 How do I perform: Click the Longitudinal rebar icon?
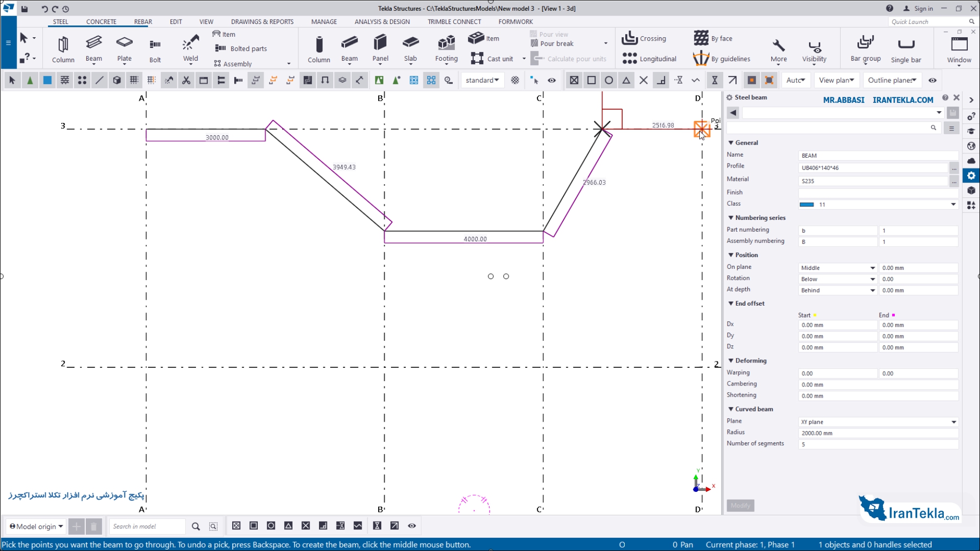pyautogui.click(x=629, y=58)
